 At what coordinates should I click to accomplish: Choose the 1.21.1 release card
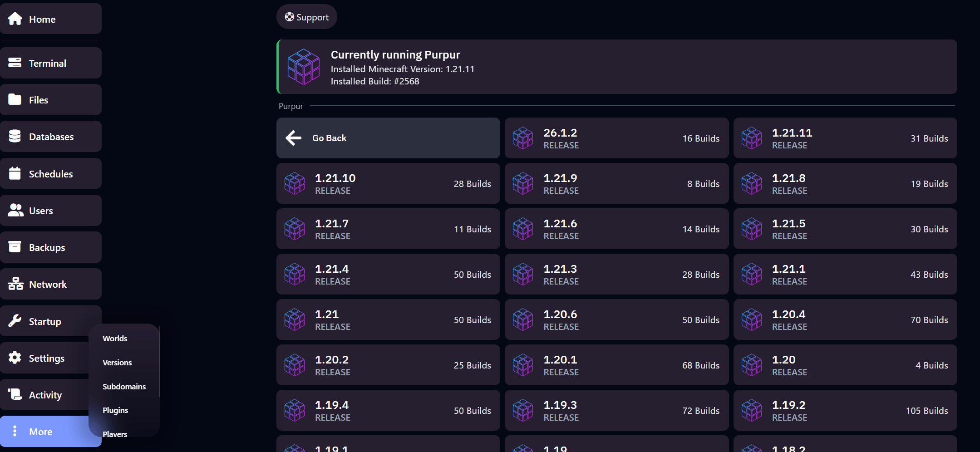[845, 274]
